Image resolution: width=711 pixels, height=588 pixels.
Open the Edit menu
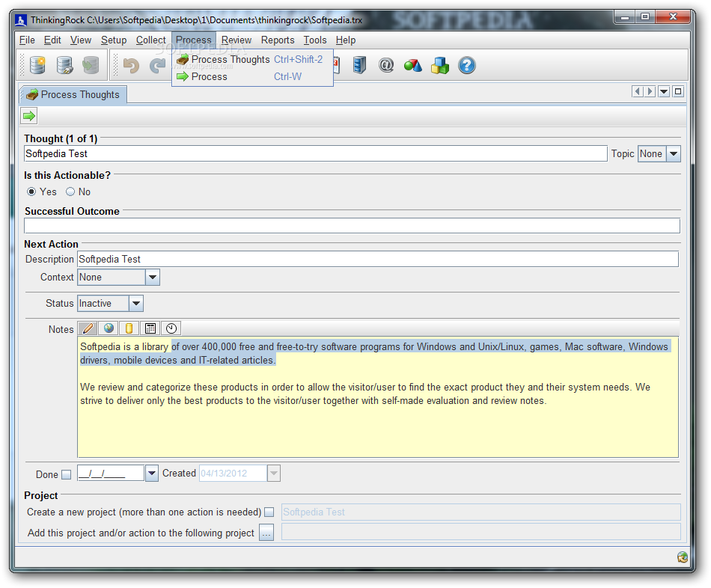pyautogui.click(x=52, y=40)
